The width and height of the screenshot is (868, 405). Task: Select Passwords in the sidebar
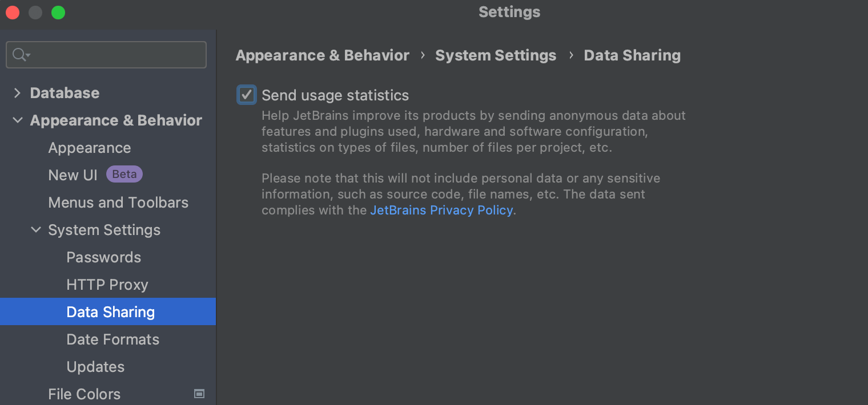(x=103, y=257)
